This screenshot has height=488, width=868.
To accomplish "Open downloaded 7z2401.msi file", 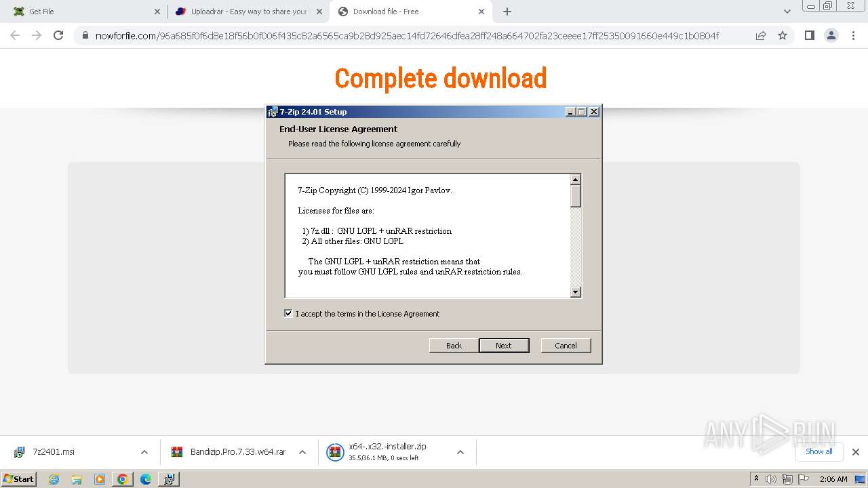I will 54,452.
